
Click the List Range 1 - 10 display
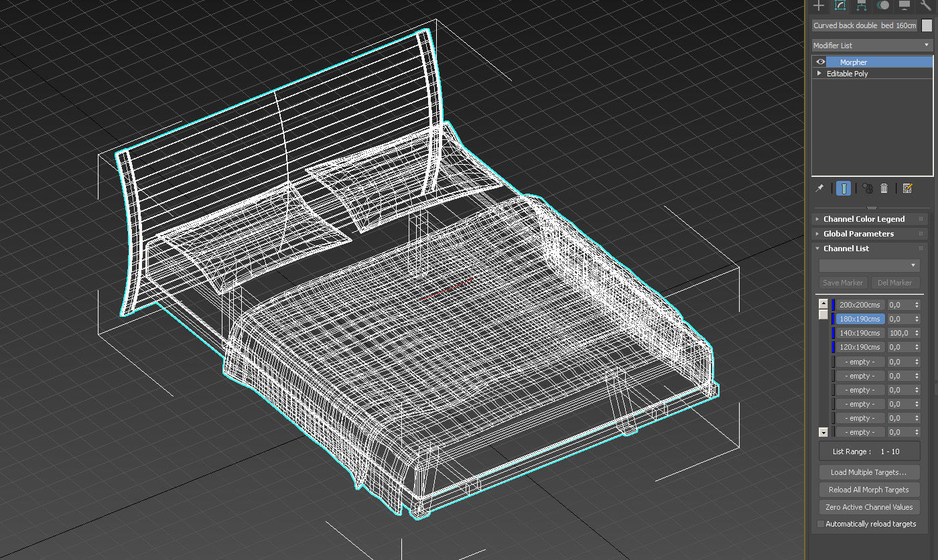(x=870, y=451)
